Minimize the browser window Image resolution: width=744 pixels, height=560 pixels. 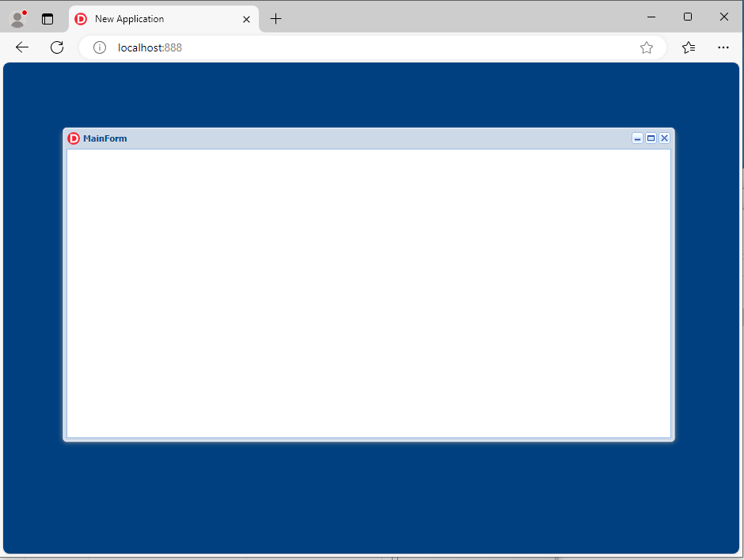(651, 17)
